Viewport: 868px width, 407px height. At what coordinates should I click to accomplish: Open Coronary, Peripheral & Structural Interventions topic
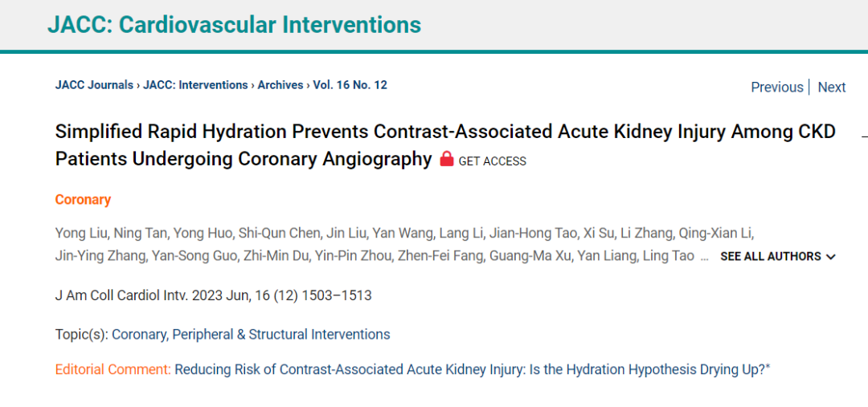pos(252,335)
